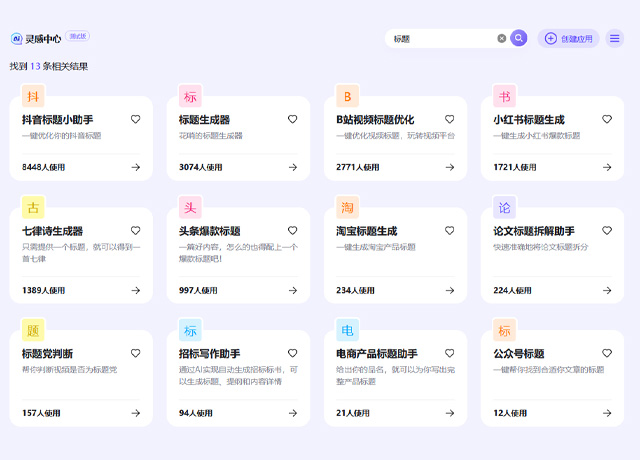The image size is (640, 460).
Task: Click the 测试版 beta badge
Action: tap(78, 36)
